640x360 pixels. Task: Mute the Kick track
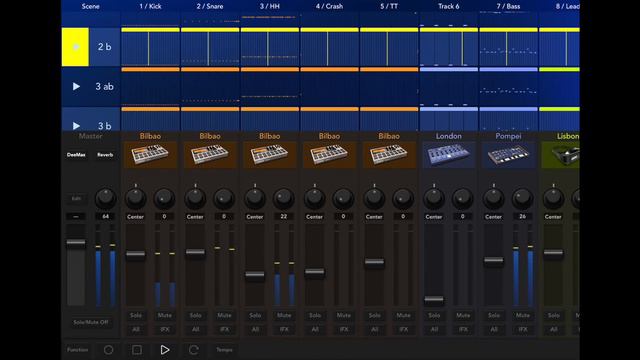tap(164, 316)
